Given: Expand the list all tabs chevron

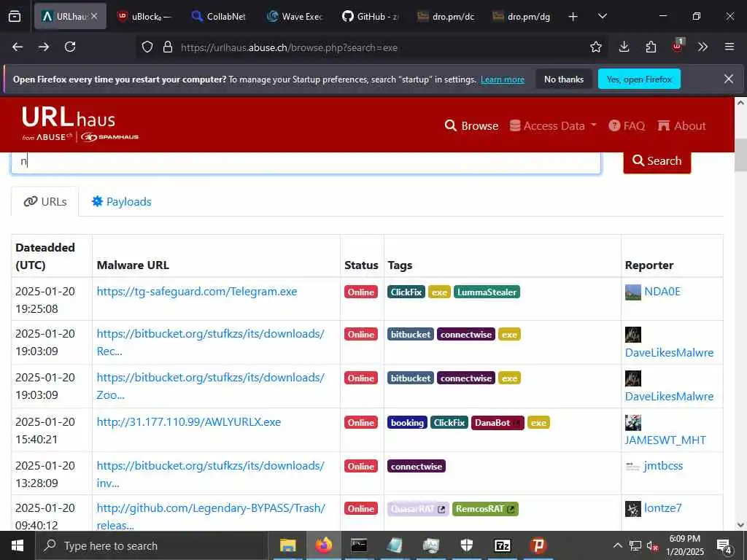Looking at the screenshot, I should point(602,17).
